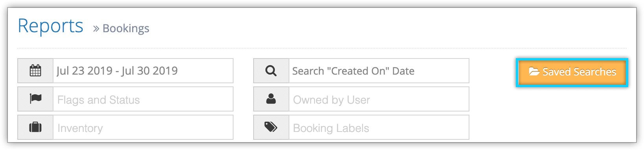
Task: Select the Bookings breadcrumb
Action: [x=126, y=29]
